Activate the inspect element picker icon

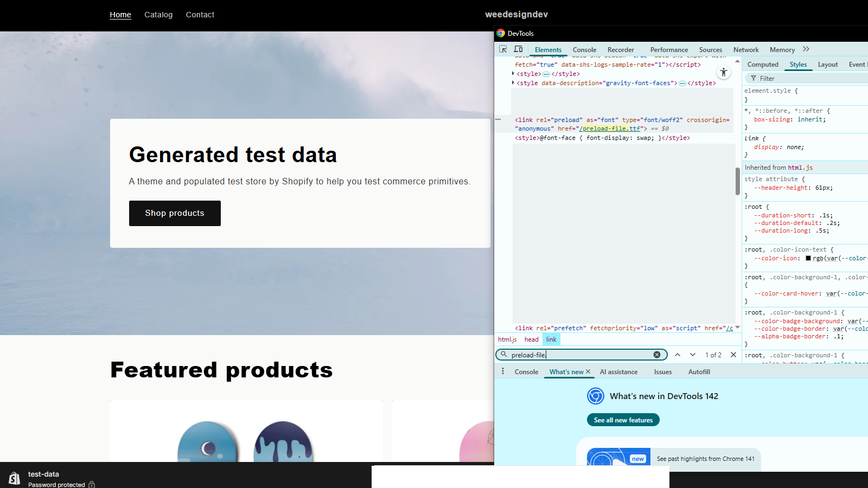tap(503, 49)
